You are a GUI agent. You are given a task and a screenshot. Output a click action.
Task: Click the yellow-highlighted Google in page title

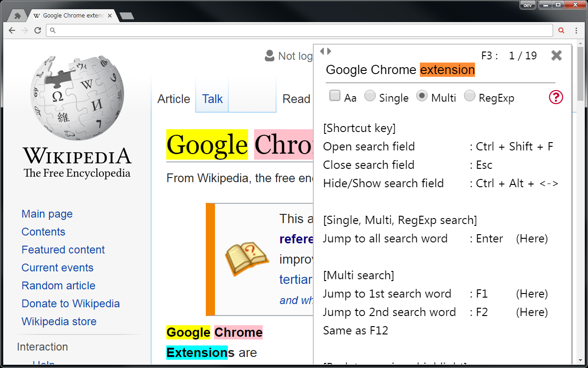tap(207, 145)
